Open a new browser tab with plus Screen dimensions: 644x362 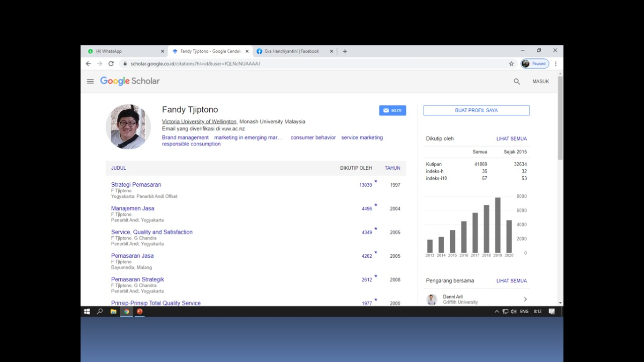(345, 51)
